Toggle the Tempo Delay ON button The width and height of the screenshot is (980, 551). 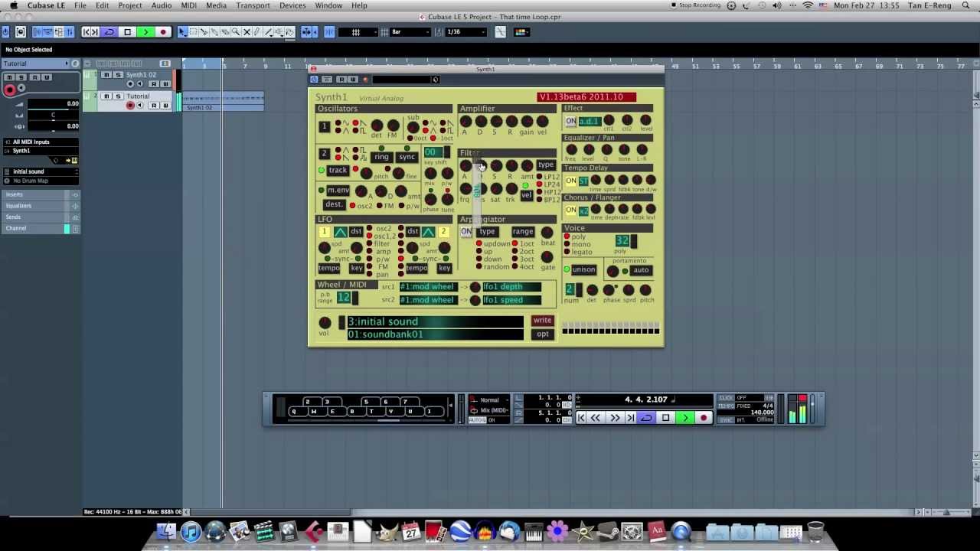pos(571,181)
